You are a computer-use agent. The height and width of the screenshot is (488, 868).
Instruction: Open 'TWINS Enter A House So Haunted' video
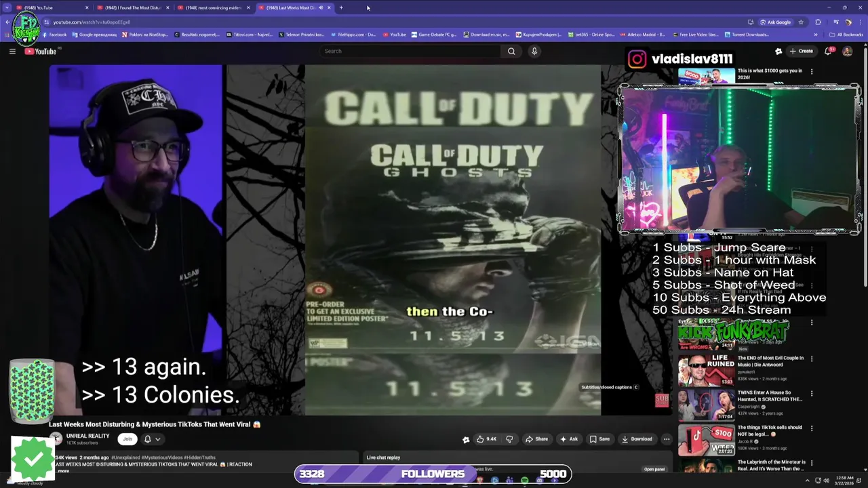[770, 396]
